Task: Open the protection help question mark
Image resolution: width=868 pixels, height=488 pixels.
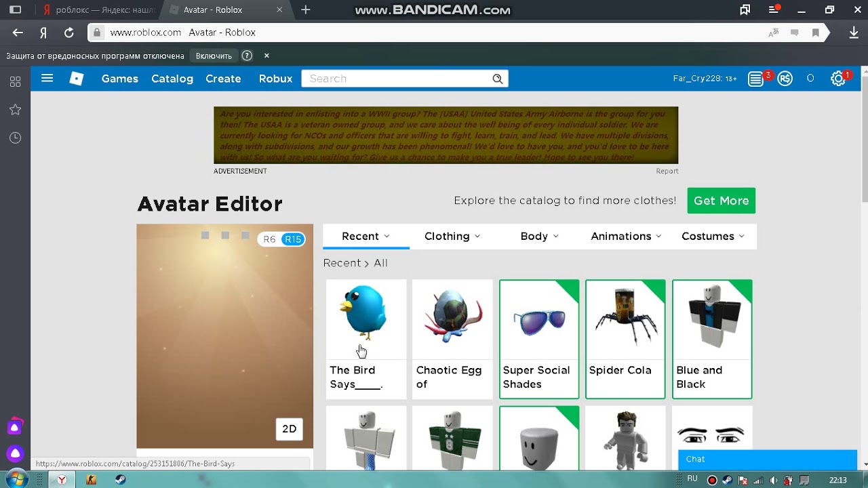Action: tap(247, 56)
